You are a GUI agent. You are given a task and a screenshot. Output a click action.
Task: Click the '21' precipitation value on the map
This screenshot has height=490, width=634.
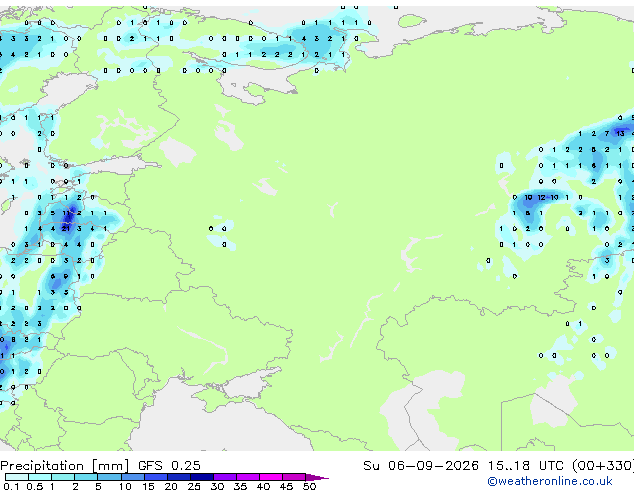click(x=66, y=229)
